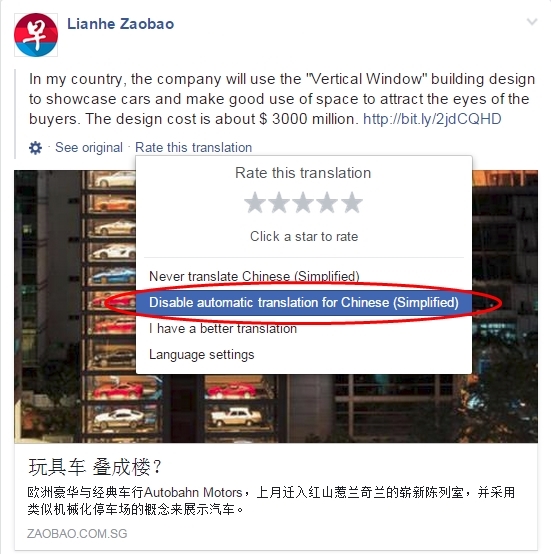Rate translation with the third star

[303, 203]
